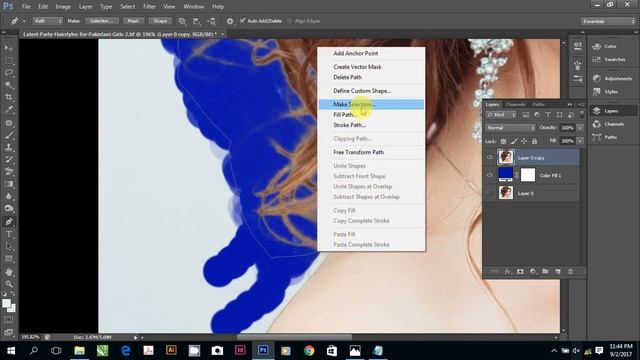Toggle Lock position icon
This screenshot has height=360, width=640.
pos(524,141)
